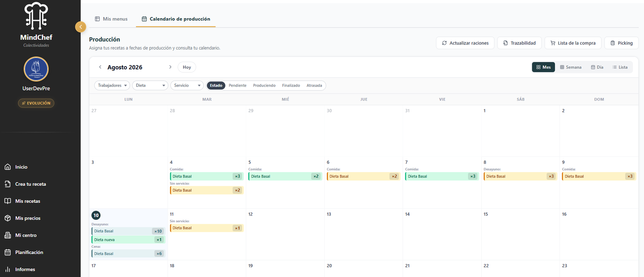644x277 pixels.
Task: Open Informes chart icon
Action: pos(8,269)
